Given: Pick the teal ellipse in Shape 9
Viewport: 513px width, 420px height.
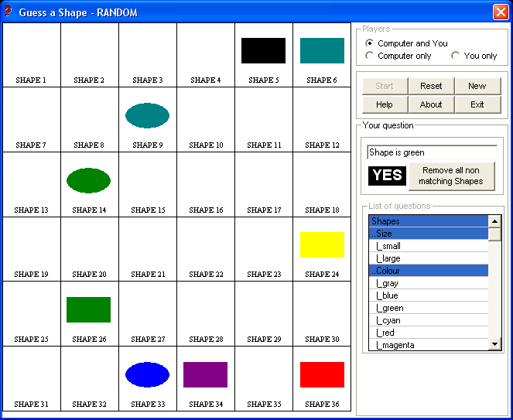Looking at the screenshot, I should point(147,115).
